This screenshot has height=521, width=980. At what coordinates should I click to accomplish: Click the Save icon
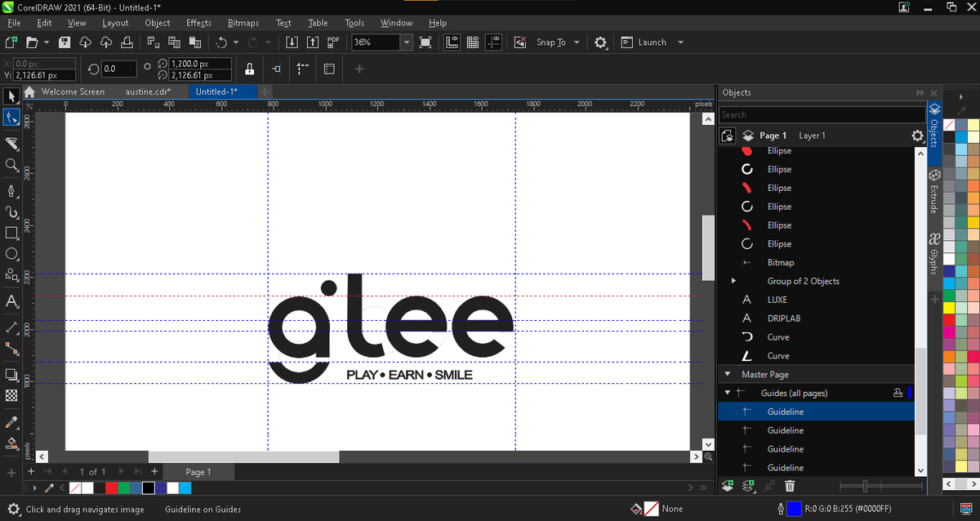click(63, 42)
